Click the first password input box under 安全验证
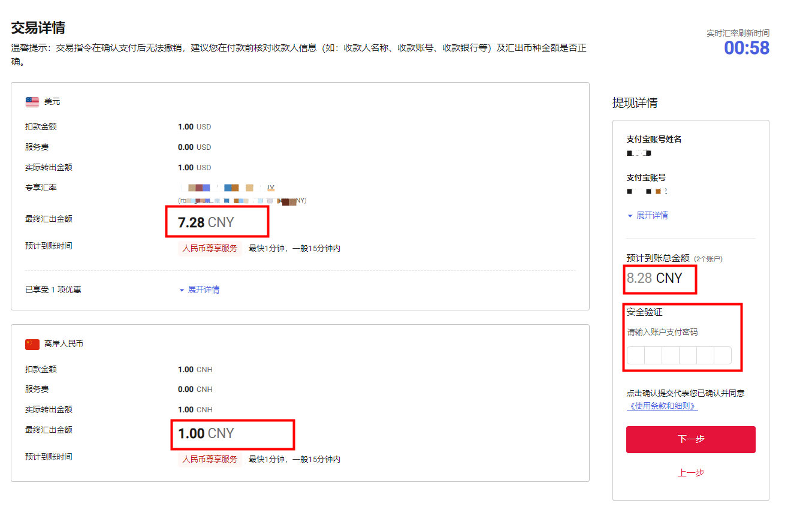The width and height of the screenshot is (812, 507). click(635, 355)
